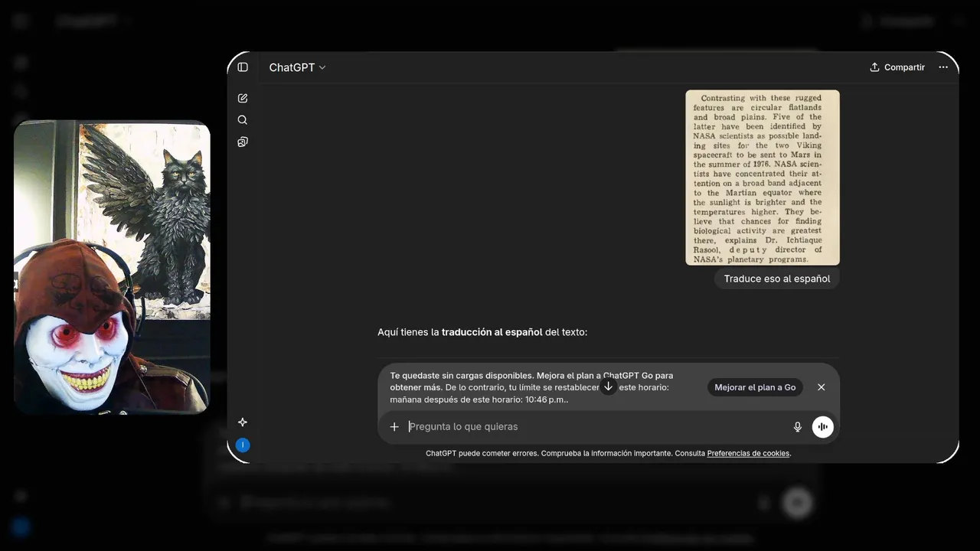This screenshot has width=980, height=551.
Task: Open the uploaded newspaper clipping image
Action: click(x=763, y=178)
